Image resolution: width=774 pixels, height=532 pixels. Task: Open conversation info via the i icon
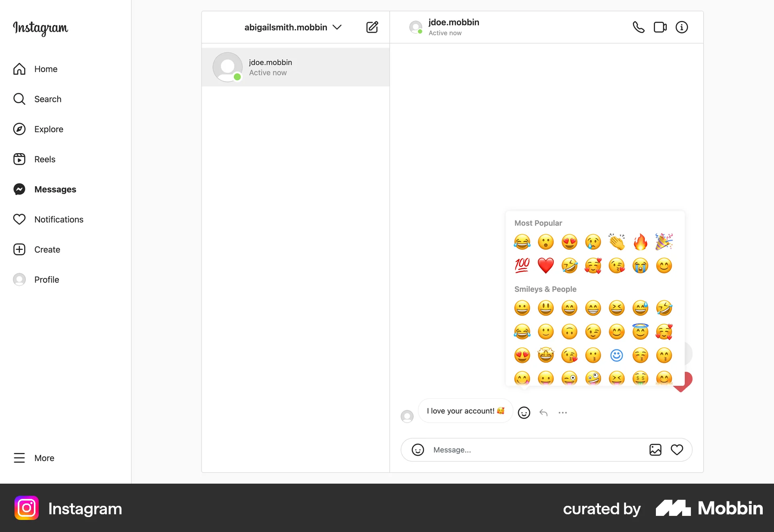pyautogui.click(x=682, y=27)
